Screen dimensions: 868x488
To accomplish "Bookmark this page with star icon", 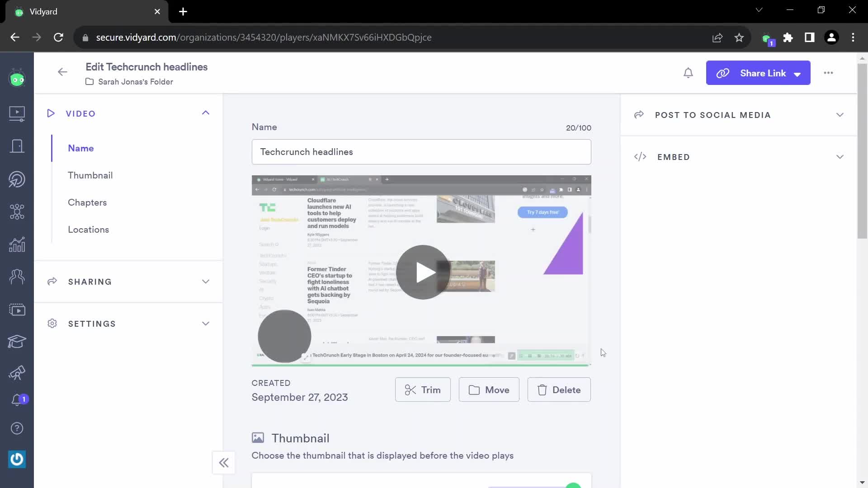I will [739, 38].
